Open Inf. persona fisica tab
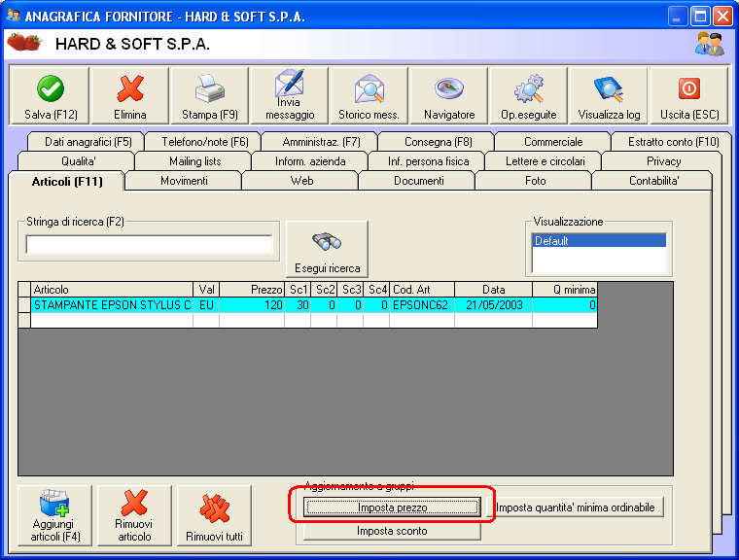This screenshot has width=739, height=560. click(428, 161)
